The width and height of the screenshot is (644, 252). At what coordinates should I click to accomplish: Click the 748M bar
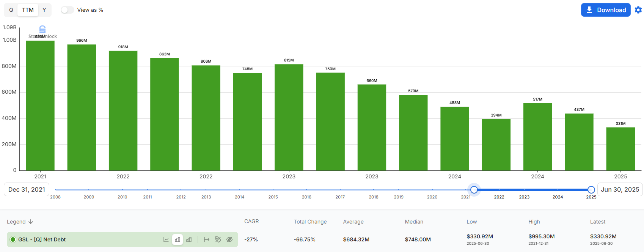pyautogui.click(x=247, y=122)
